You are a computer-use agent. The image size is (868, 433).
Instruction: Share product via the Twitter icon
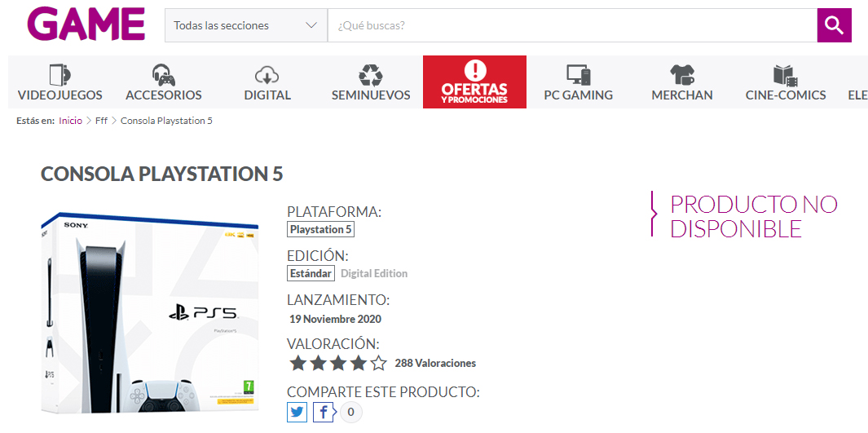tap(297, 412)
